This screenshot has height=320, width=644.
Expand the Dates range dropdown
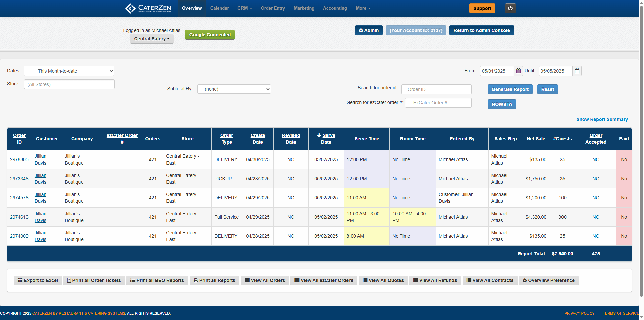[69, 71]
